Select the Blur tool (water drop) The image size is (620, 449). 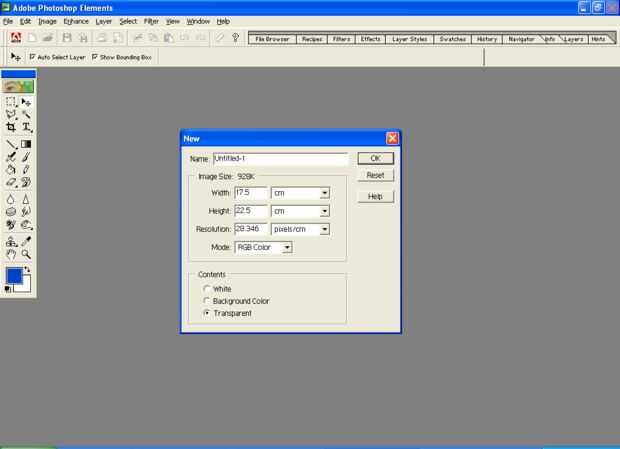(x=11, y=199)
